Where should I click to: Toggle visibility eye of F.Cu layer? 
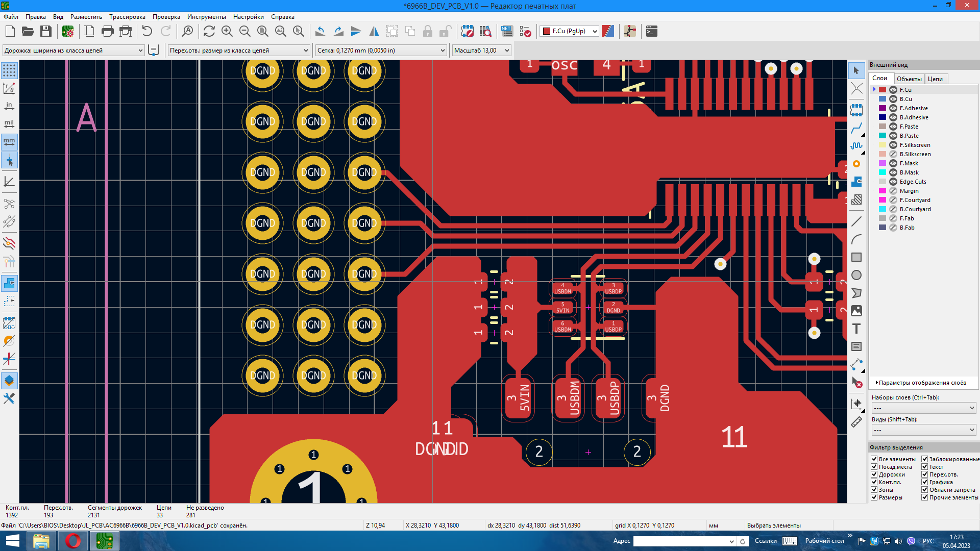pyautogui.click(x=893, y=90)
